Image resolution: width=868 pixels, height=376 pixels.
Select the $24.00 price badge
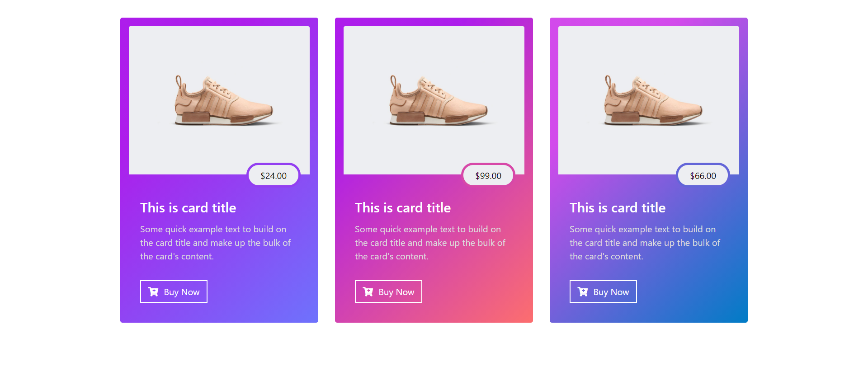(x=273, y=175)
